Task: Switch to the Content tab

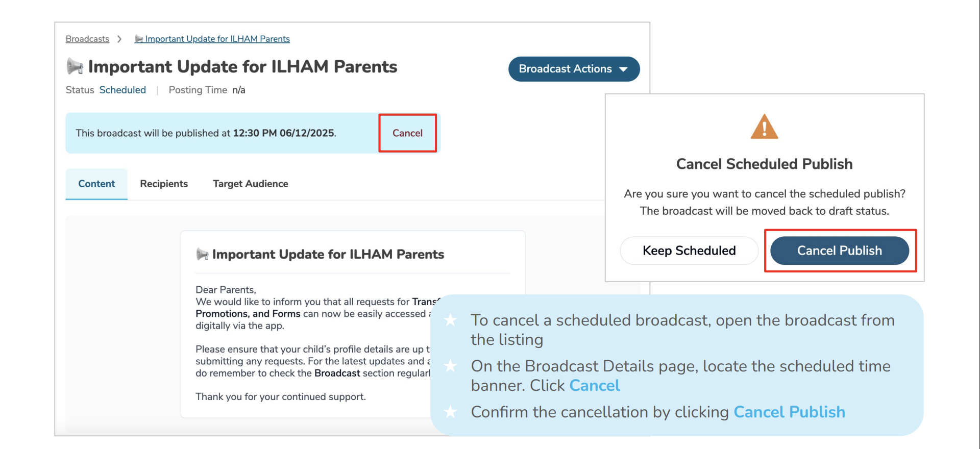Action: pos(96,184)
